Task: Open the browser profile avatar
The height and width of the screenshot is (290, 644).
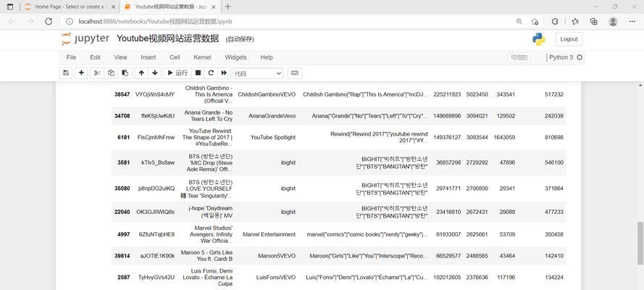Action: (613, 21)
